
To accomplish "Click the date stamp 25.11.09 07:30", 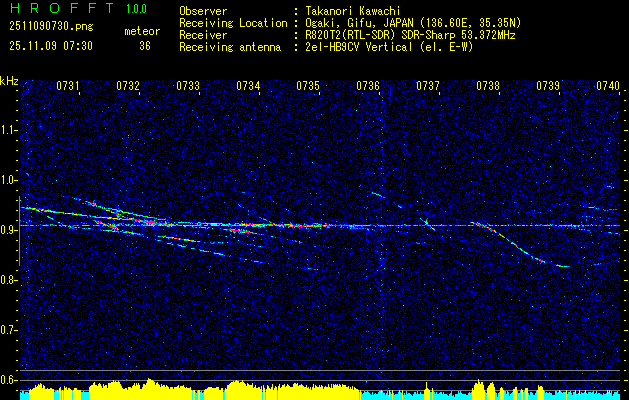I will [51, 46].
